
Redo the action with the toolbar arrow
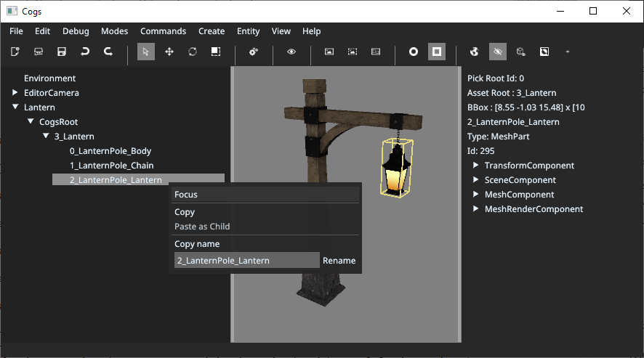point(108,52)
